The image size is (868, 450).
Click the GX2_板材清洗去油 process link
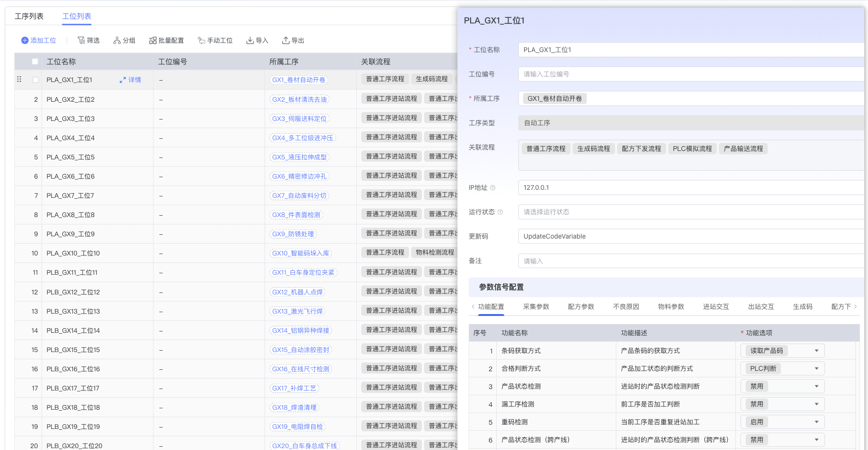299,99
